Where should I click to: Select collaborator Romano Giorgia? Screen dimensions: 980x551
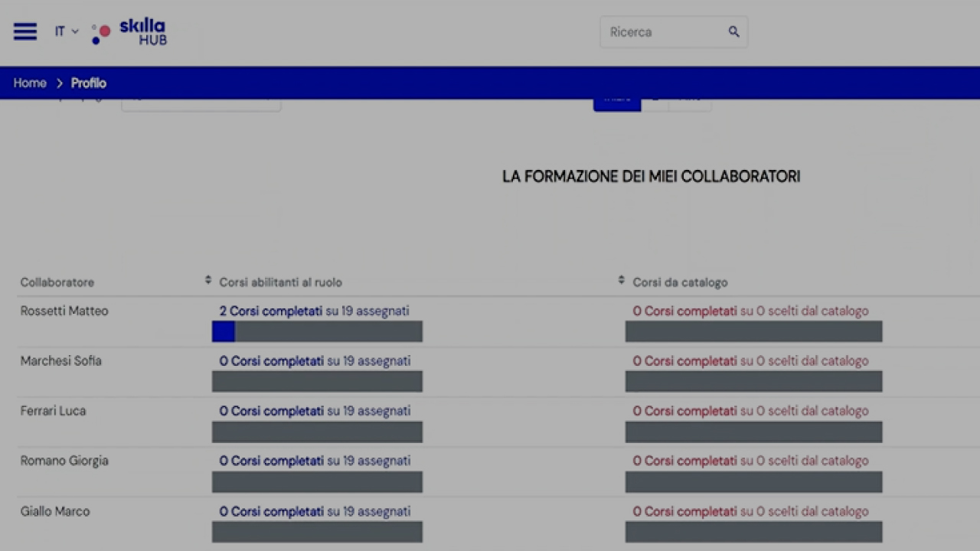point(64,461)
